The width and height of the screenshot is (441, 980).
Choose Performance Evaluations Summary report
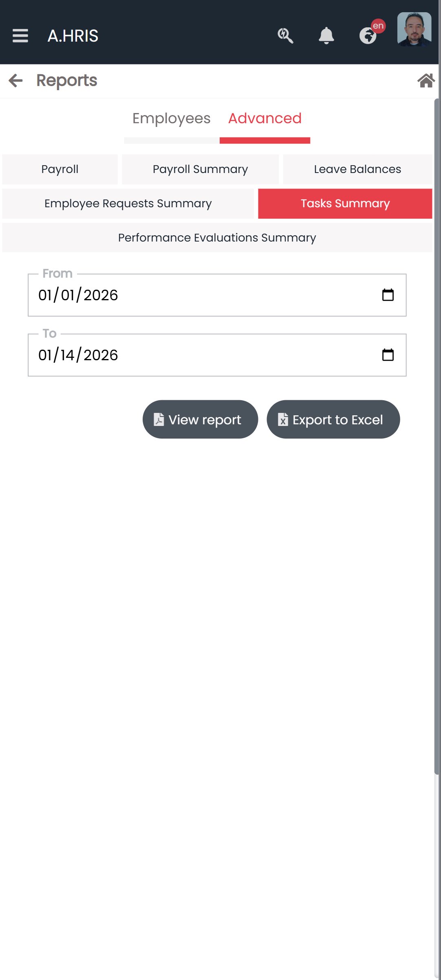click(x=217, y=238)
